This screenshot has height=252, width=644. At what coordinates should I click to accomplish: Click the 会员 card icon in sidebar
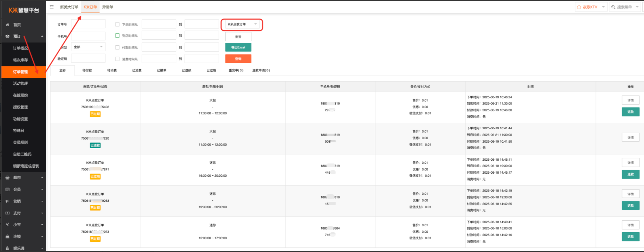(x=8, y=189)
